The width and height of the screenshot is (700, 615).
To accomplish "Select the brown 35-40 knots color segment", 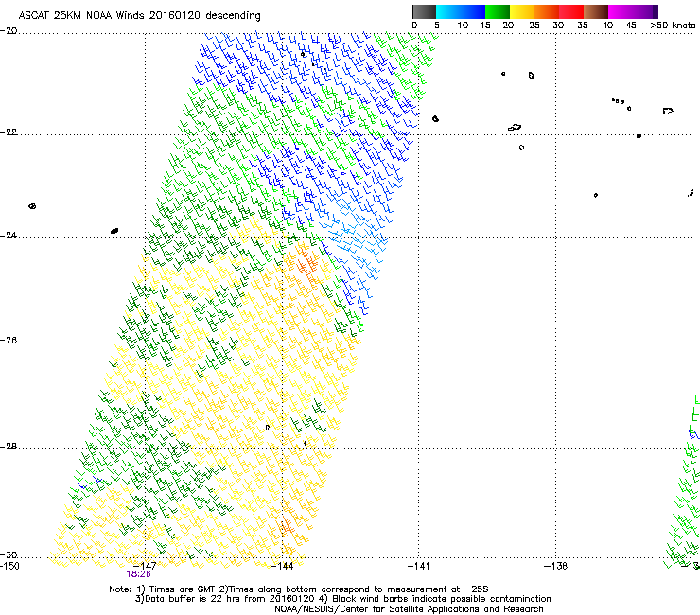I will [596, 11].
